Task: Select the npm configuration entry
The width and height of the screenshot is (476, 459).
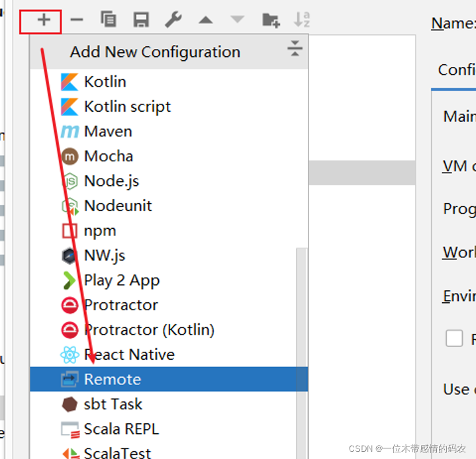Action: coord(100,231)
